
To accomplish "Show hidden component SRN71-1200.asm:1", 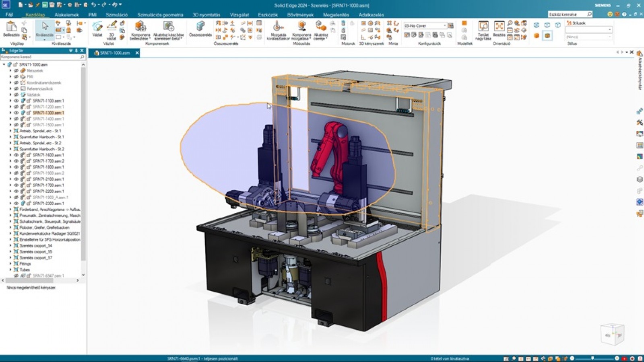I will pos(17,107).
